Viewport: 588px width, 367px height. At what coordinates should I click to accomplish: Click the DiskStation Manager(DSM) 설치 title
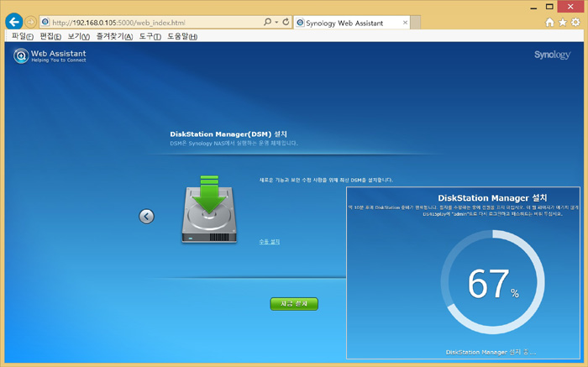(x=228, y=134)
